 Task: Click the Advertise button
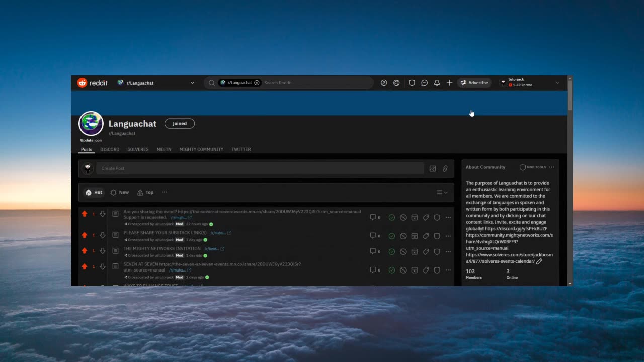(474, 83)
